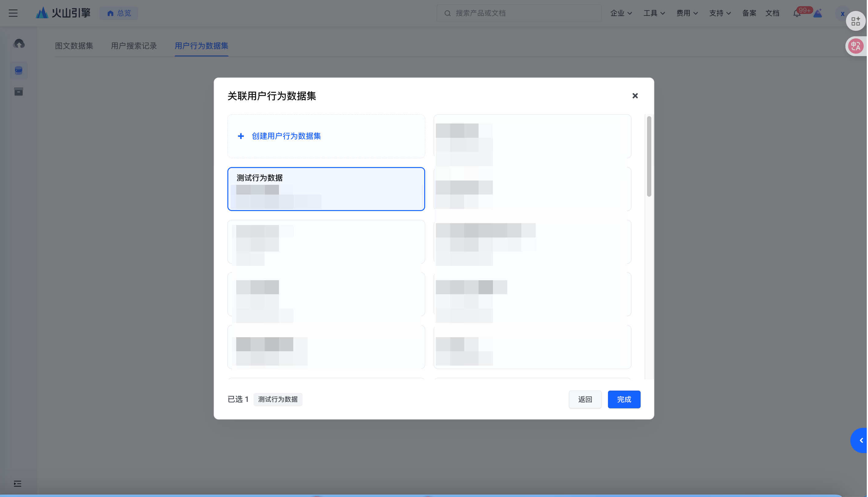Click the 返回 button

(585, 399)
